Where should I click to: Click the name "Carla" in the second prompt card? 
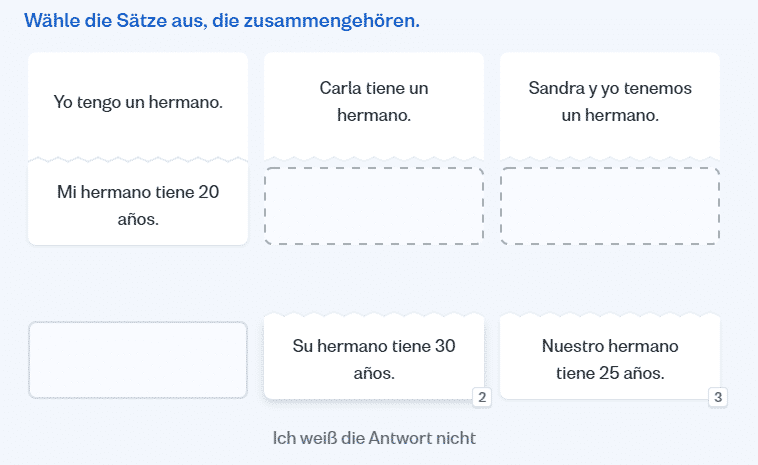click(340, 89)
